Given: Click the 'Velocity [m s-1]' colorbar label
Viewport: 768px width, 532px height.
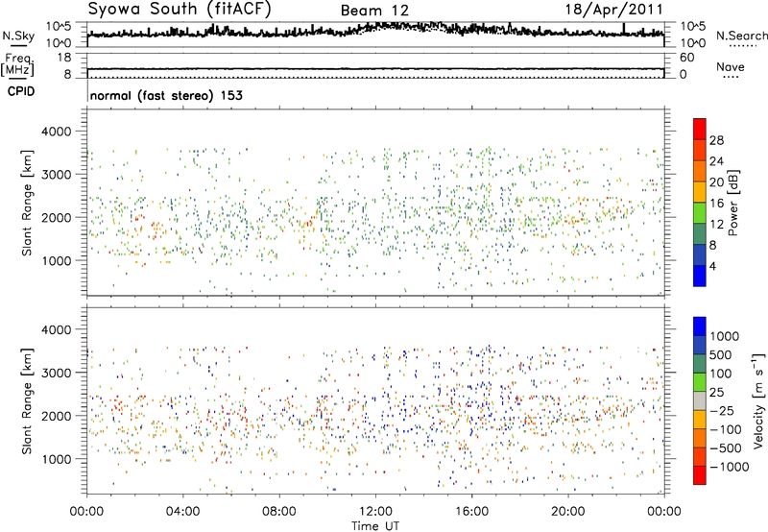Looking at the screenshot, I should [x=758, y=400].
